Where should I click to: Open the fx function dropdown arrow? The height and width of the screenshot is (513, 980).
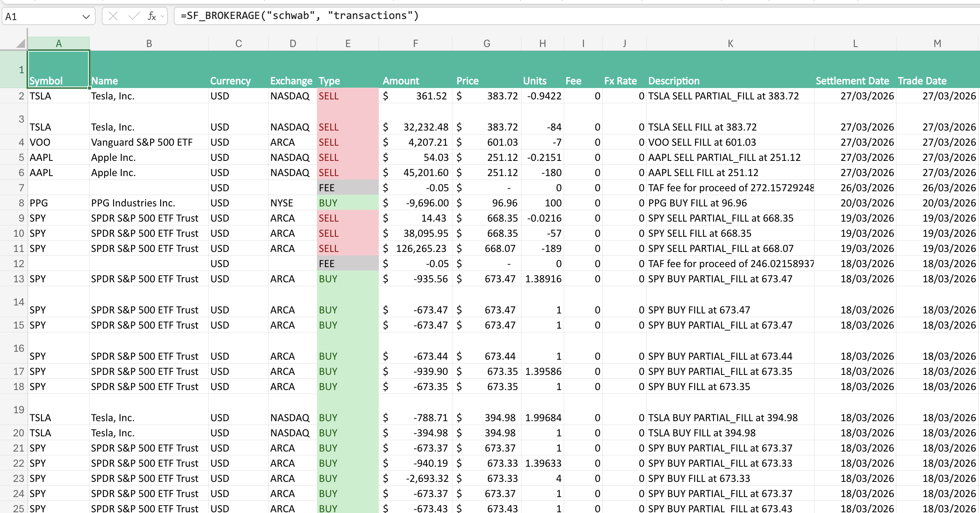pyautogui.click(x=162, y=16)
